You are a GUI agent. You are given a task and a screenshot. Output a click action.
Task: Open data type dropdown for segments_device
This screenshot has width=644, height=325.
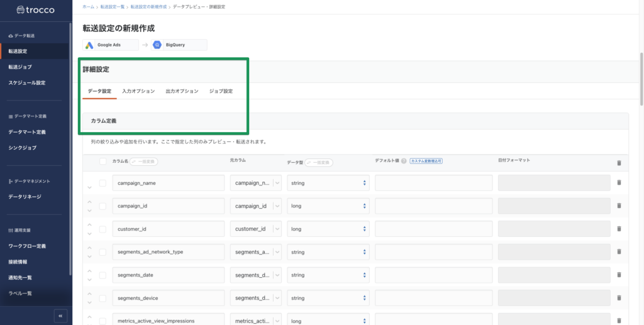click(328, 298)
